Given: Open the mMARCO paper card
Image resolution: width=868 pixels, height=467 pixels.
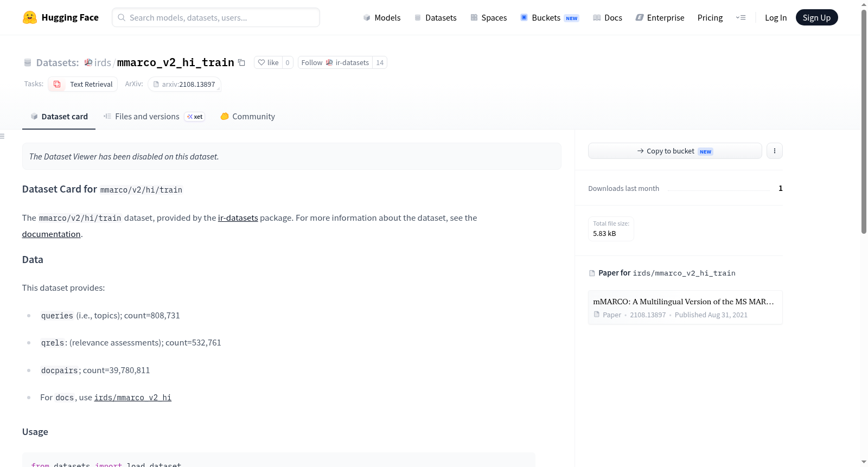Looking at the screenshot, I should point(685,308).
